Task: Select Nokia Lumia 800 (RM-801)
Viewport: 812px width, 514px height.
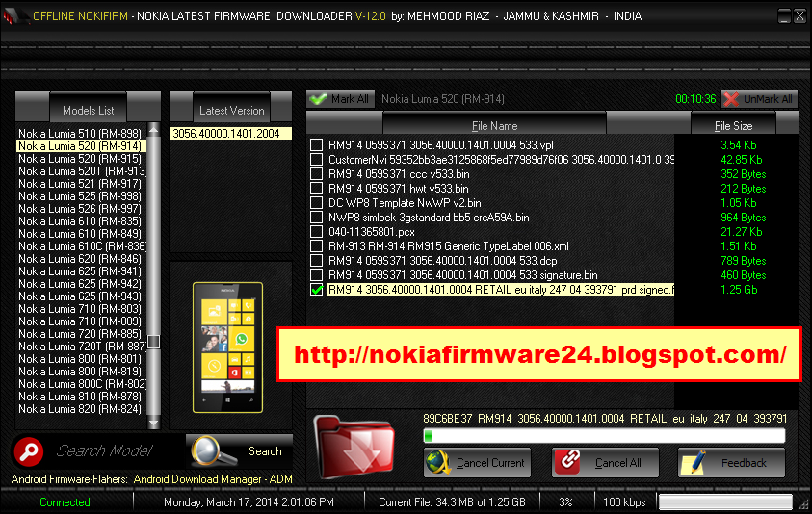Action: point(80,359)
